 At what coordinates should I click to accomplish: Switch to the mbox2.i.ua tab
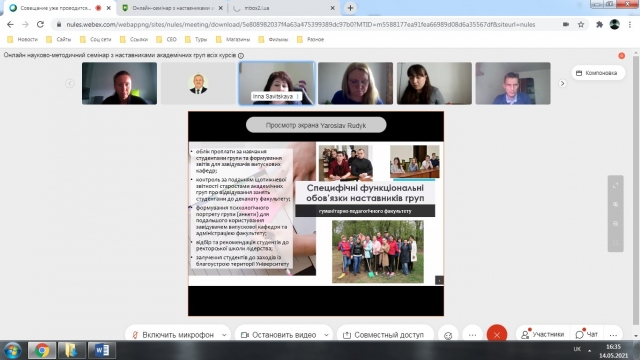coord(283,8)
